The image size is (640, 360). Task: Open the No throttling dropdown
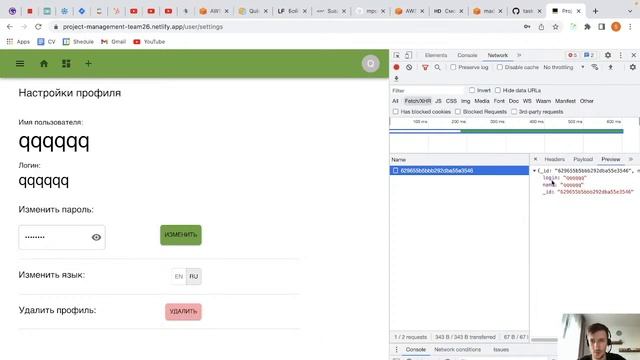[x=563, y=67]
